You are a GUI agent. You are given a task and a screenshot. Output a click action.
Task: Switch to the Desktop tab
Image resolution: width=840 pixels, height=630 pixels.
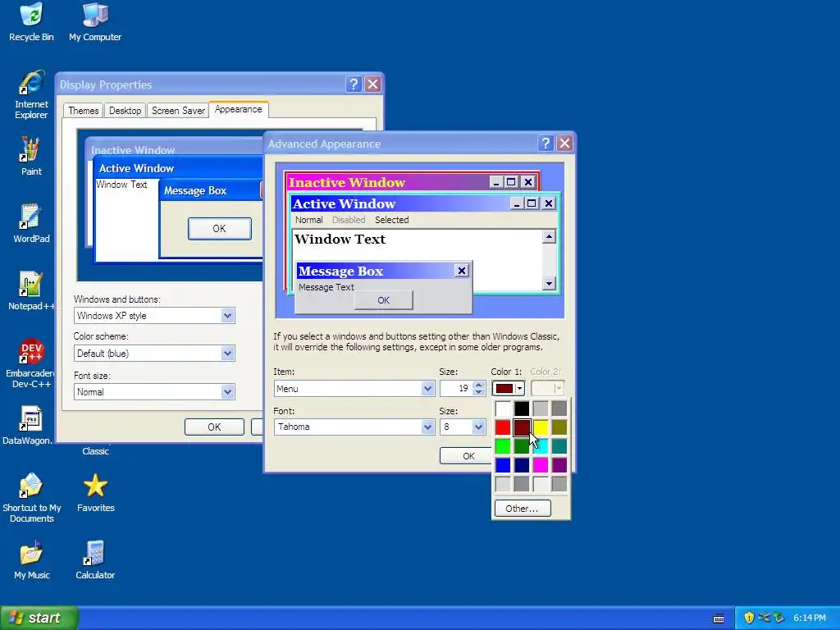point(125,111)
